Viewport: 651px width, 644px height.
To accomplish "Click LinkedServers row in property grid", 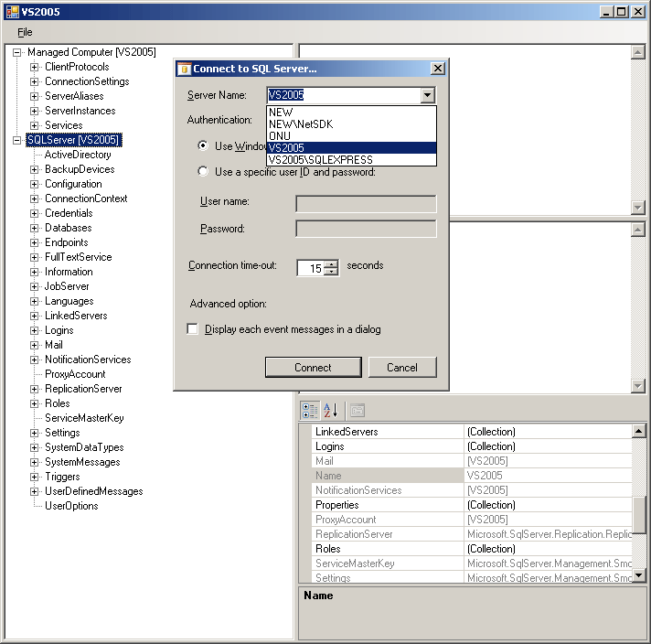I will [472, 432].
